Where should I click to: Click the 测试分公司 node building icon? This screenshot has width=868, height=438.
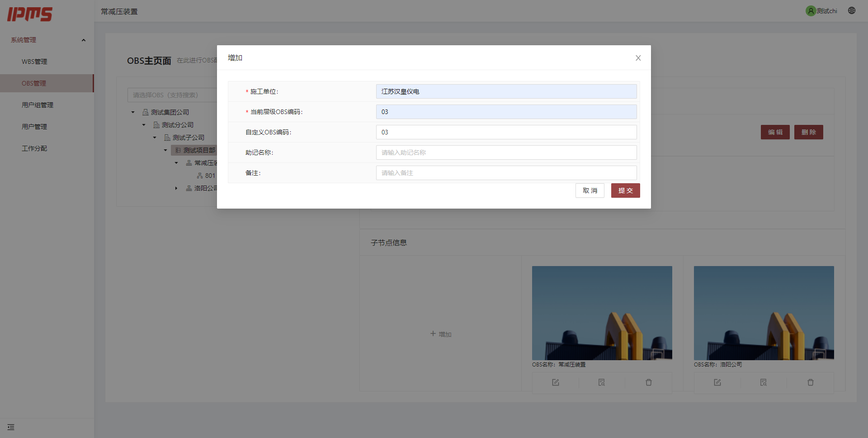pyautogui.click(x=156, y=125)
